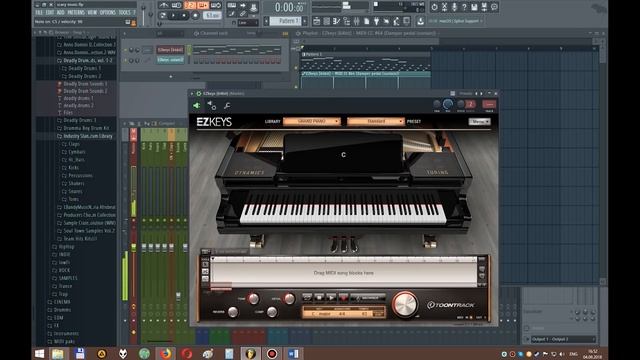640x360 pixels.
Task: Click the EZkeys song track drop area
Action: pos(343,273)
